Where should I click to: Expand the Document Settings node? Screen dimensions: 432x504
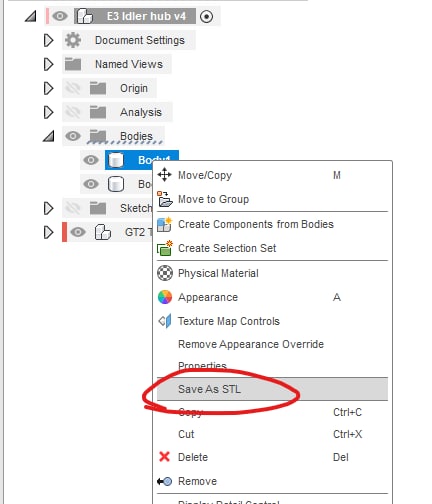pyautogui.click(x=48, y=40)
